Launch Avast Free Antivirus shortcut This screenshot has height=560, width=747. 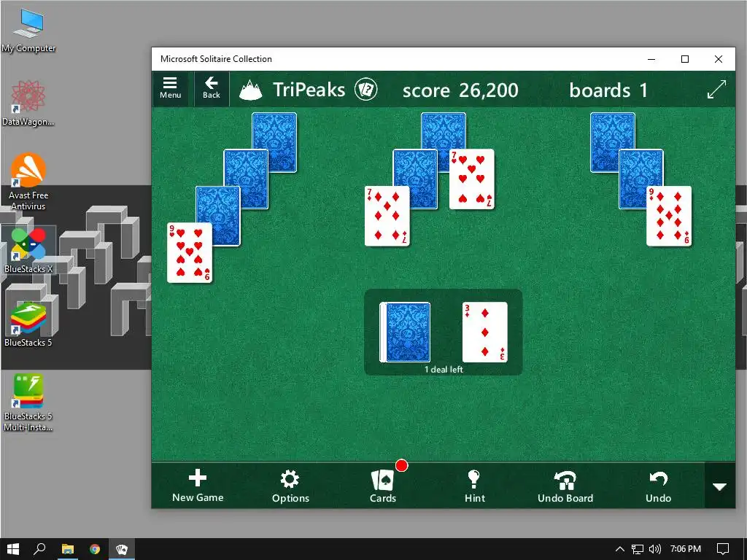tap(28, 182)
